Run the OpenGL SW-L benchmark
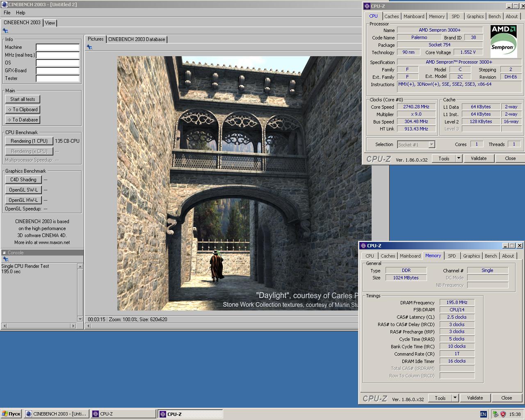The height and width of the screenshot is (420, 525). pyautogui.click(x=23, y=190)
